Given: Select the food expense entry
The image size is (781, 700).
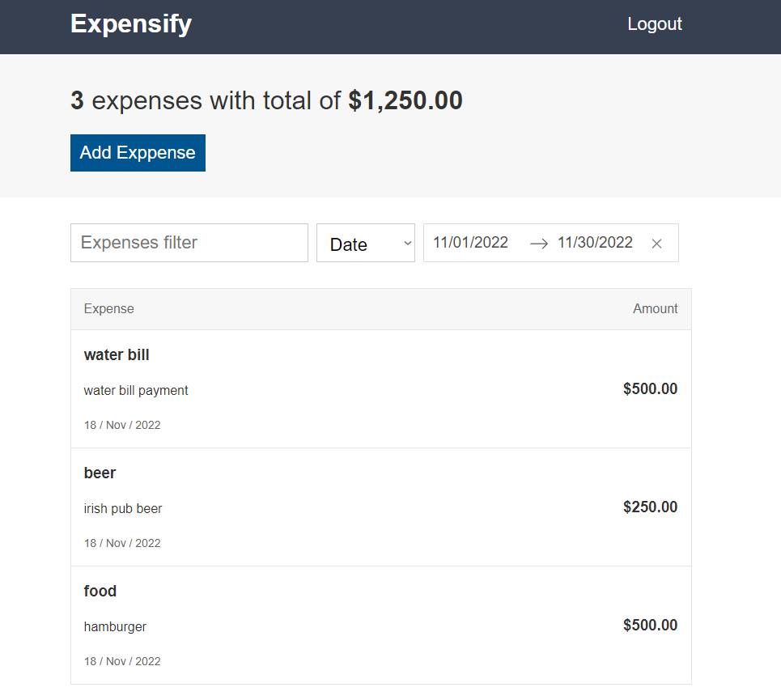Looking at the screenshot, I should (380, 625).
